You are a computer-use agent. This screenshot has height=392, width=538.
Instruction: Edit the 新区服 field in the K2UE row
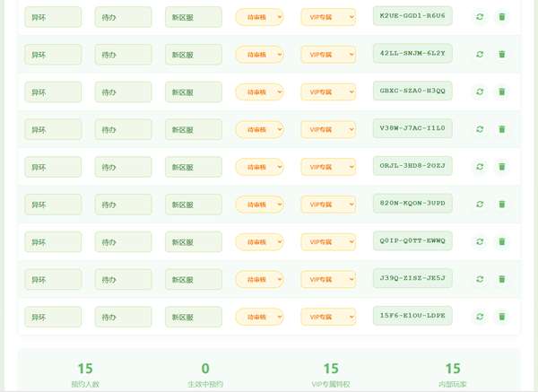click(194, 17)
